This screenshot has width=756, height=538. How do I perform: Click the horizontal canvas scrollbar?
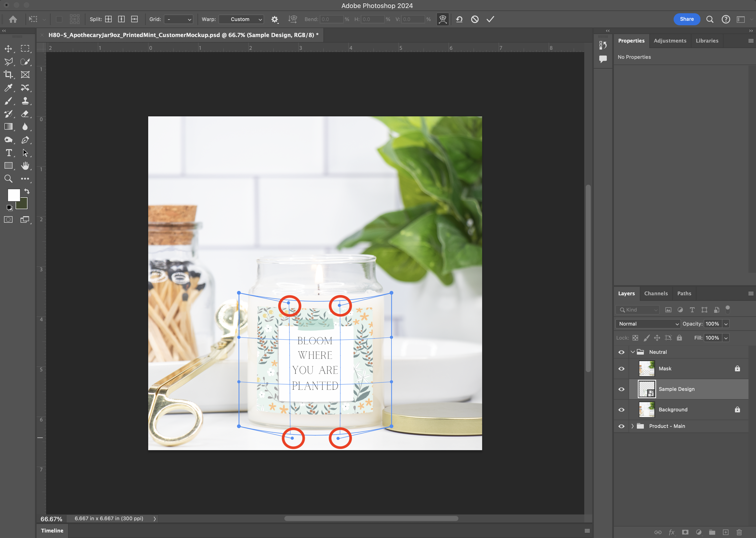tap(371, 518)
